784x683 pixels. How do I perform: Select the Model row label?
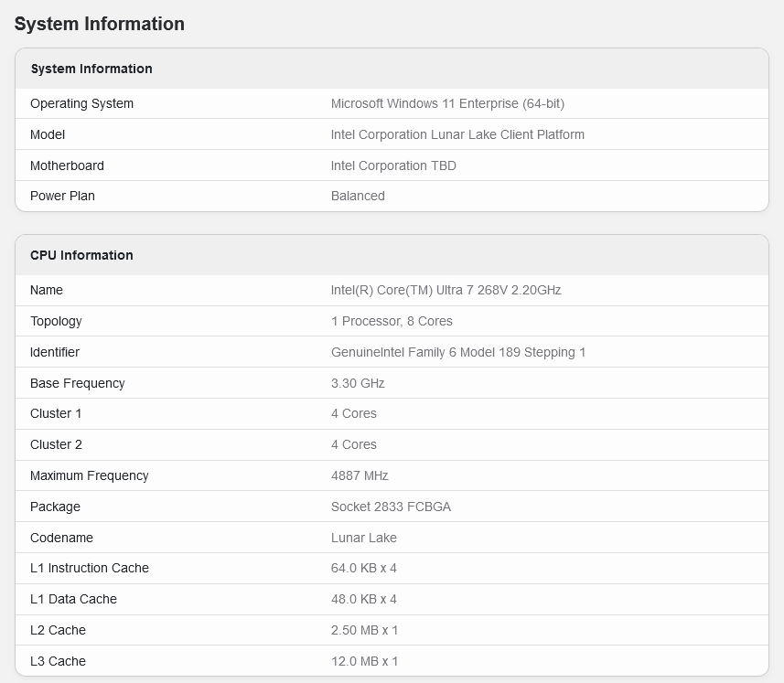(48, 134)
